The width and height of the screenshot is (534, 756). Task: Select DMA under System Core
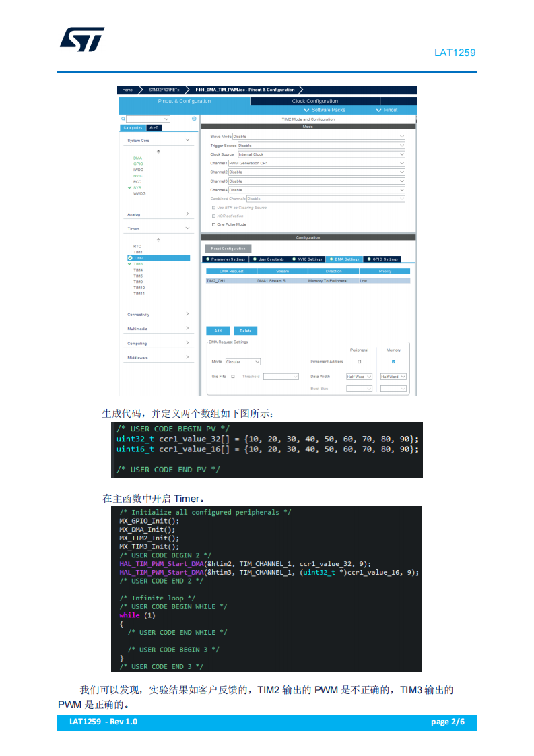(x=138, y=158)
